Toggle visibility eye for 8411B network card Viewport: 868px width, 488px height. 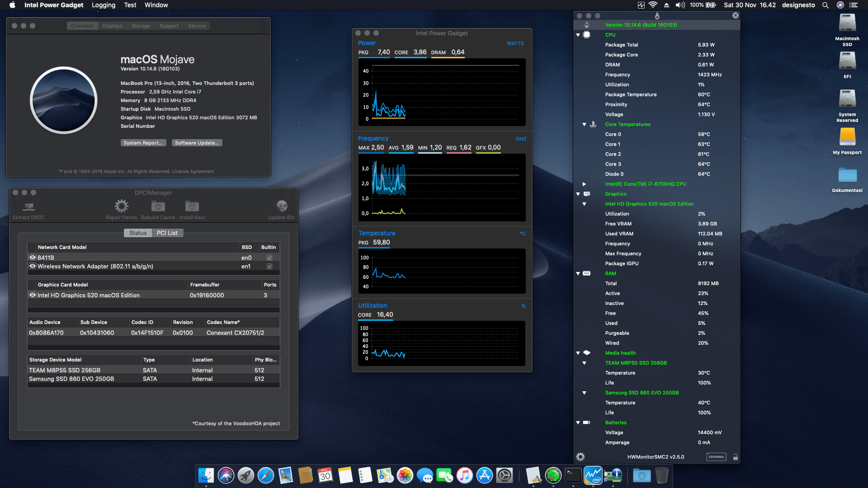point(32,257)
